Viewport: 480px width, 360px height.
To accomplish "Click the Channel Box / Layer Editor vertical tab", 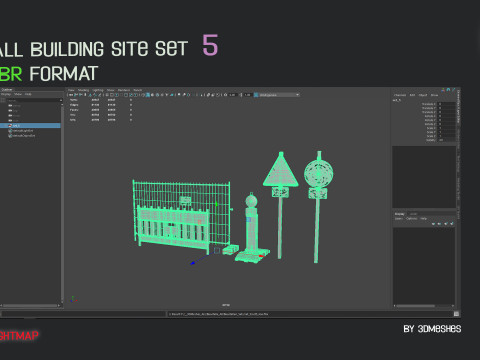I will click(459, 107).
